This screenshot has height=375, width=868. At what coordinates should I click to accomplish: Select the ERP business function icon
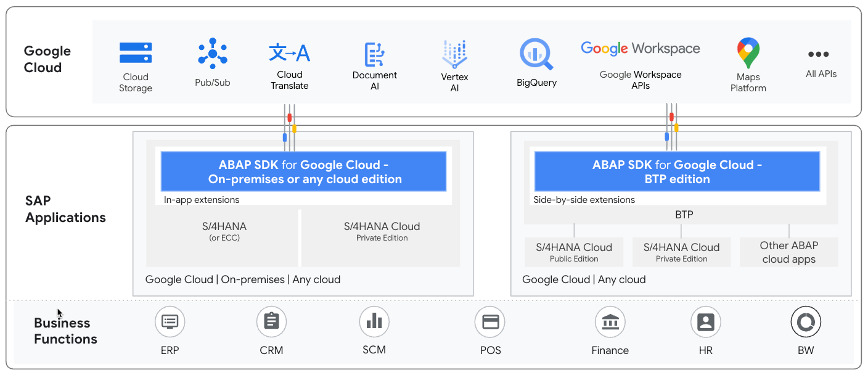coord(170,321)
